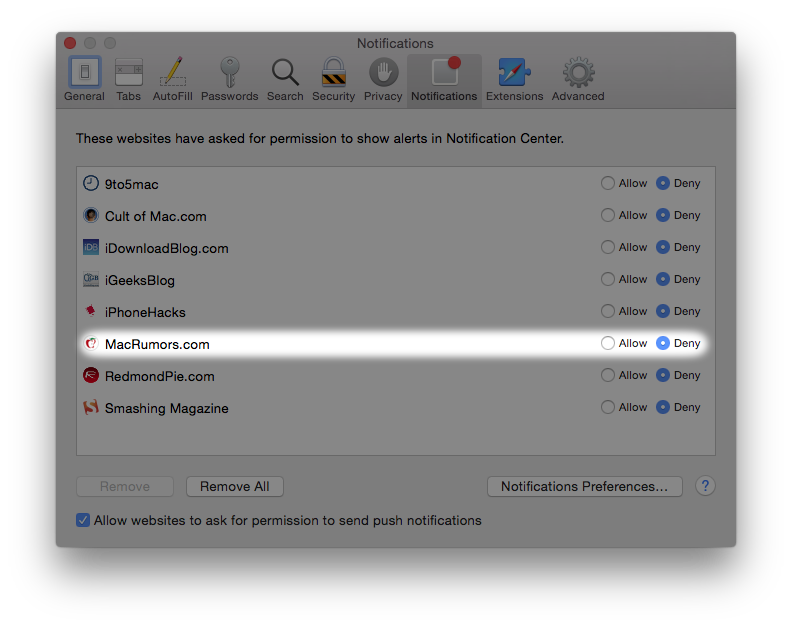
Task: Select Deny for Cult of Mac.com
Action: point(663,215)
